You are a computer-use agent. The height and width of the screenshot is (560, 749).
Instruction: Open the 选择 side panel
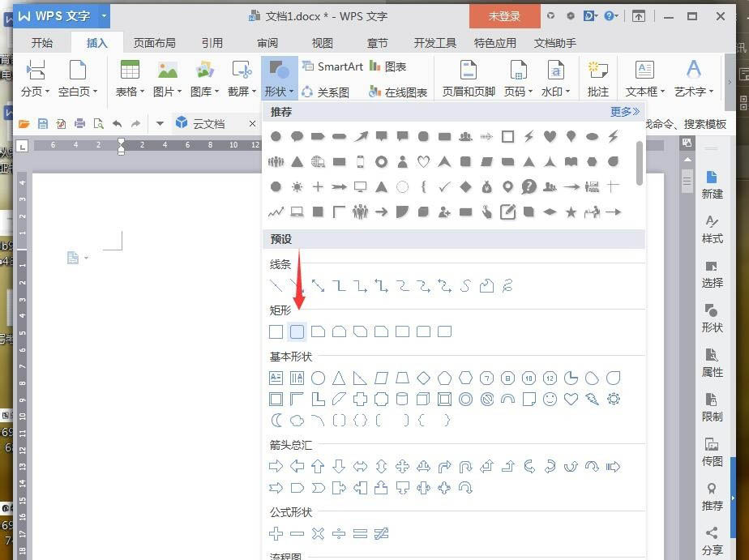pos(712,274)
